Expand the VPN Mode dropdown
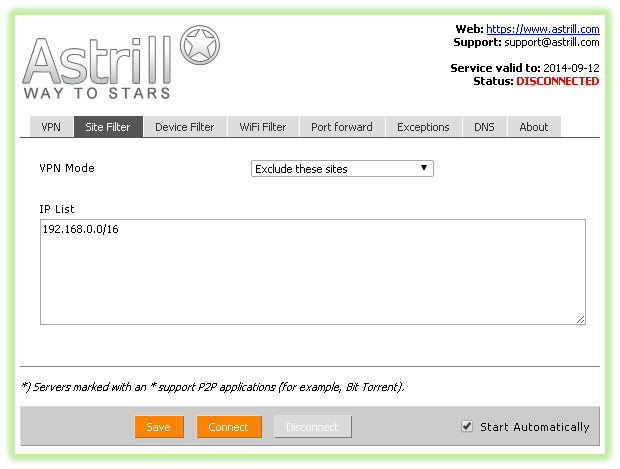Screen dimensions: 620x469 click(x=342, y=169)
